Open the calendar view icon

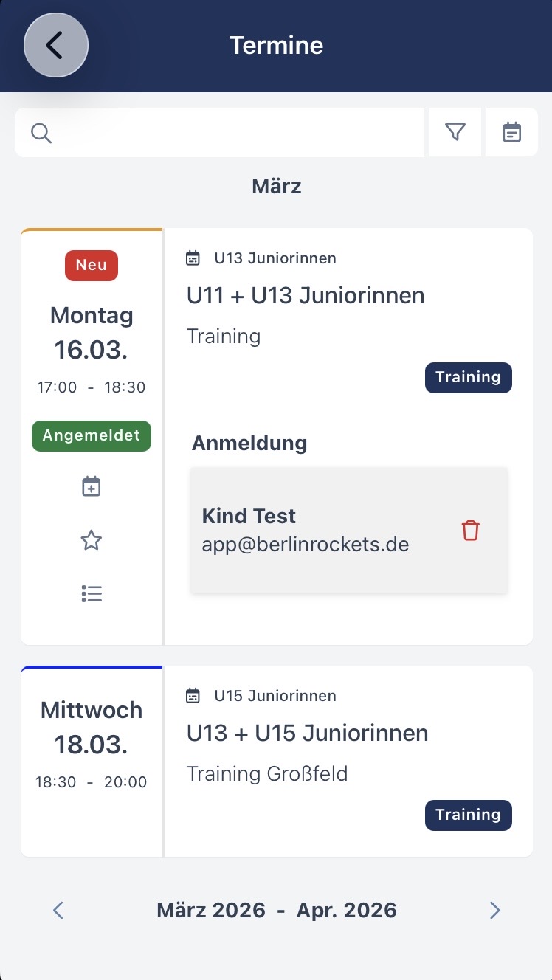pos(512,132)
